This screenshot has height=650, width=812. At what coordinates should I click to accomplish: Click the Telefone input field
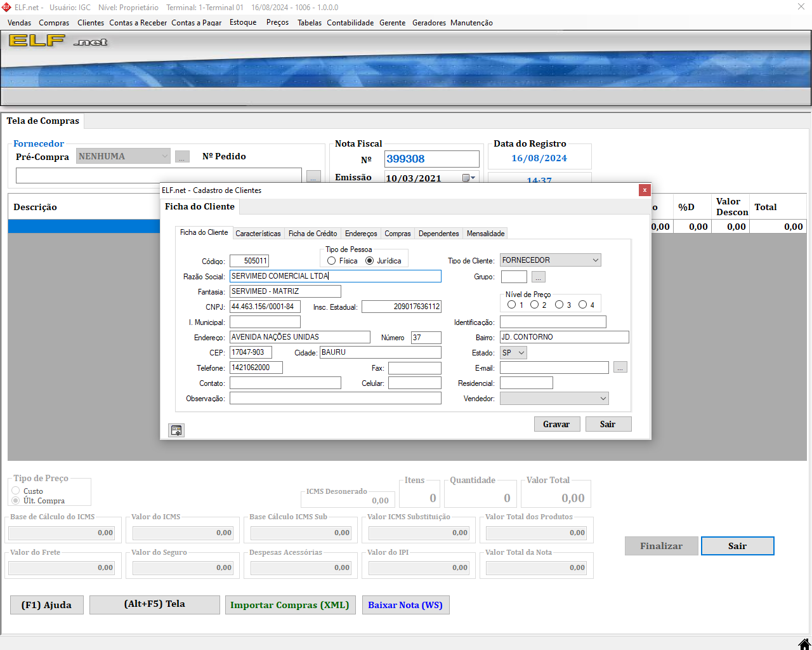pos(256,368)
